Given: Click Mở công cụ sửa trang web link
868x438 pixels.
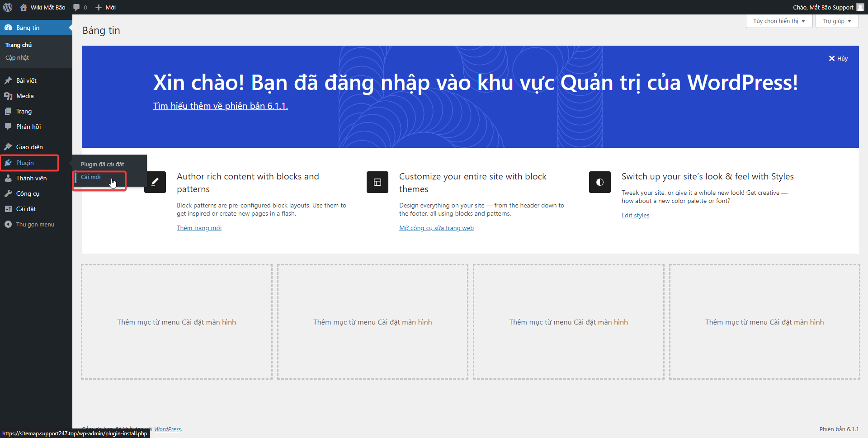Looking at the screenshot, I should 436,228.
